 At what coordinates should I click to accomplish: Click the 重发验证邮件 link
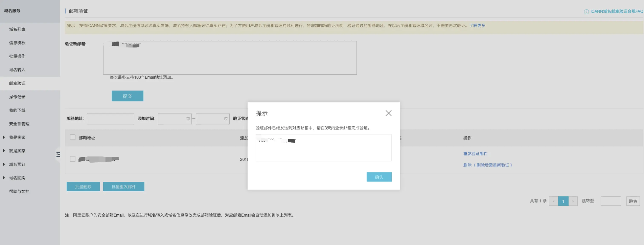[475, 153]
